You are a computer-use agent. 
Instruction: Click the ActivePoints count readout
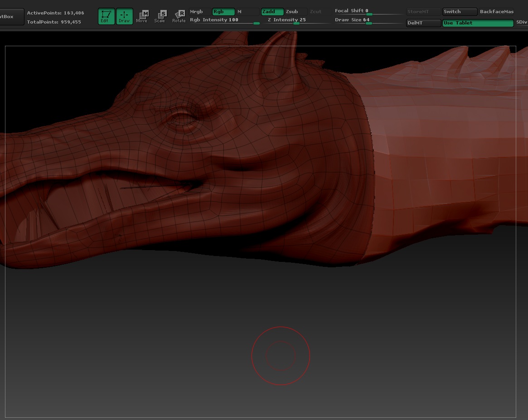tap(56, 13)
